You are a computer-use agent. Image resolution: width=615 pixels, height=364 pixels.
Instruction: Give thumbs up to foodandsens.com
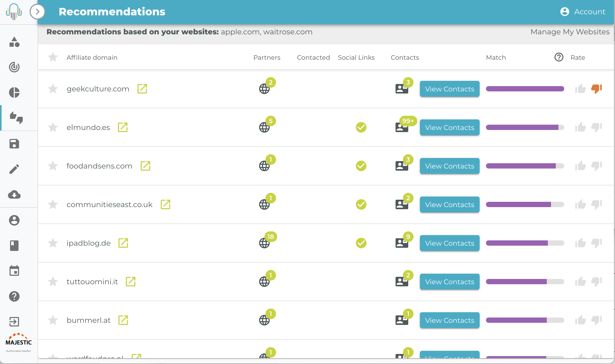coord(580,166)
